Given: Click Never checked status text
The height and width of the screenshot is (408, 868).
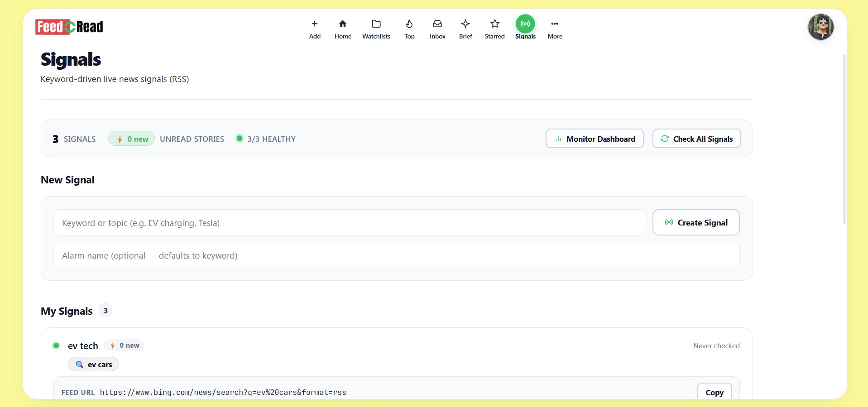Looking at the screenshot, I should [716, 346].
